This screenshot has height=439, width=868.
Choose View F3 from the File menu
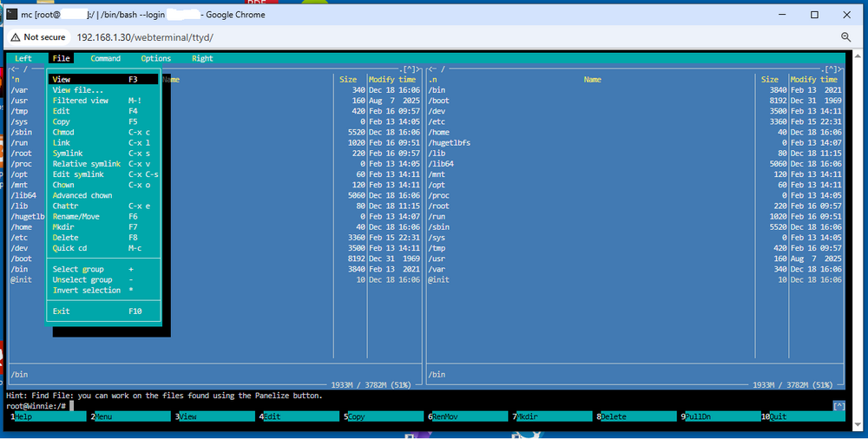[x=103, y=80]
